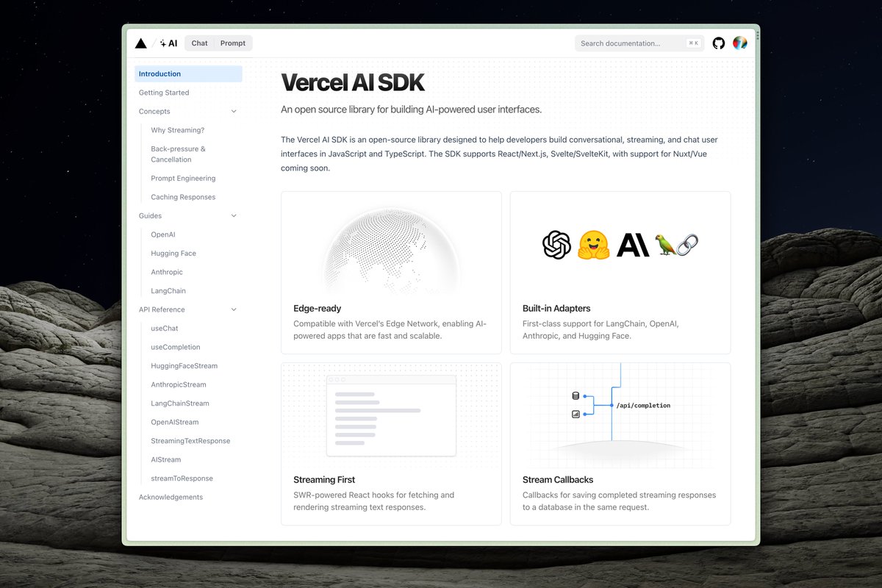Open the OpenAI guide
Viewport: 882px width, 588px height.
pos(163,234)
